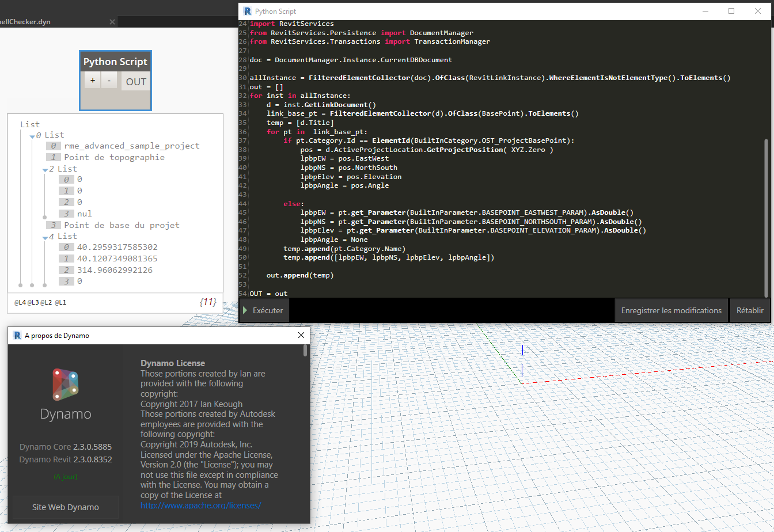Click the plus button on Python Script node
This screenshot has width=774, height=532.
pos(93,81)
